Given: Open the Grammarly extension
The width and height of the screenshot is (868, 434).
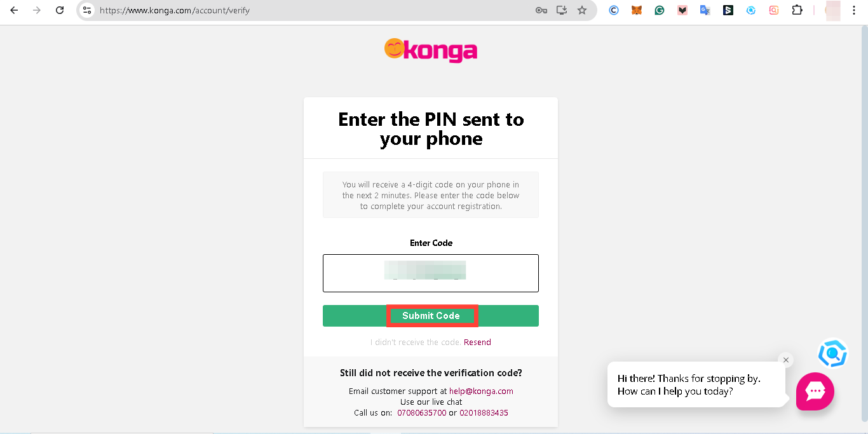Looking at the screenshot, I should click(660, 10).
